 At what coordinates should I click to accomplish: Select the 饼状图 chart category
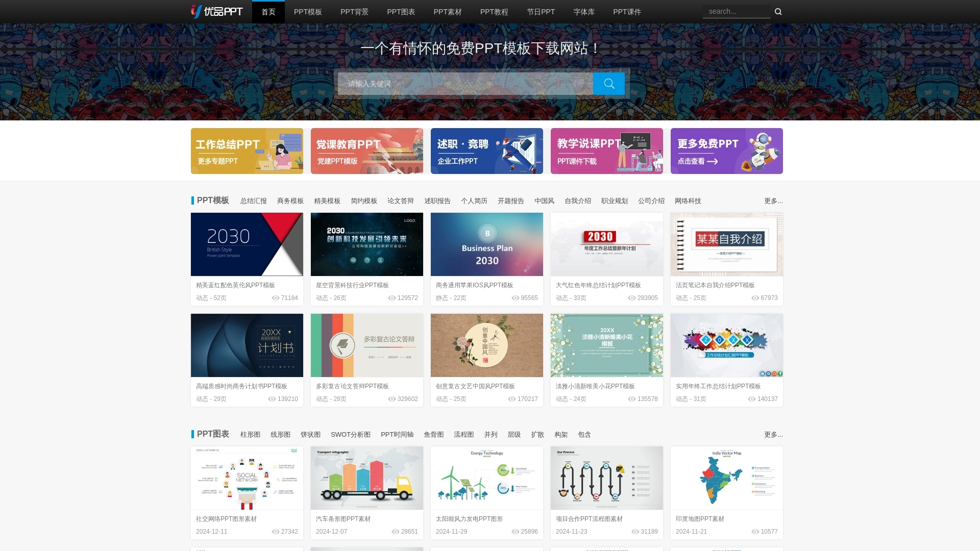pos(310,435)
